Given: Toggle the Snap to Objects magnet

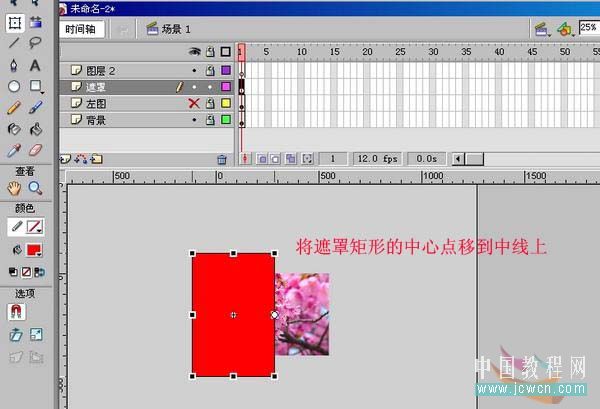Looking at the screenshot, I should 16,312.
